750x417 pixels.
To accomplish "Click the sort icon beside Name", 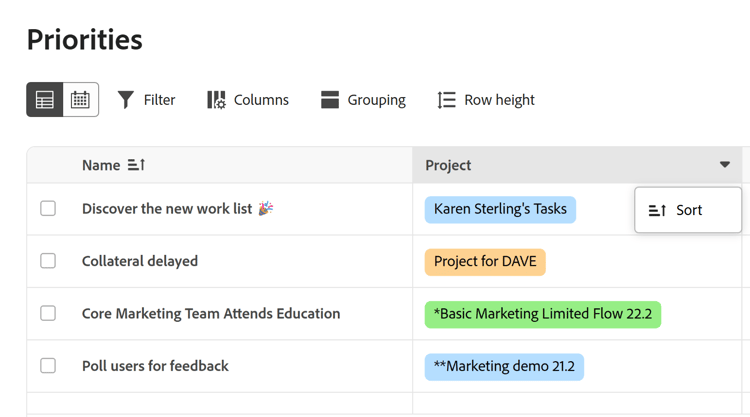I will 137,165.
